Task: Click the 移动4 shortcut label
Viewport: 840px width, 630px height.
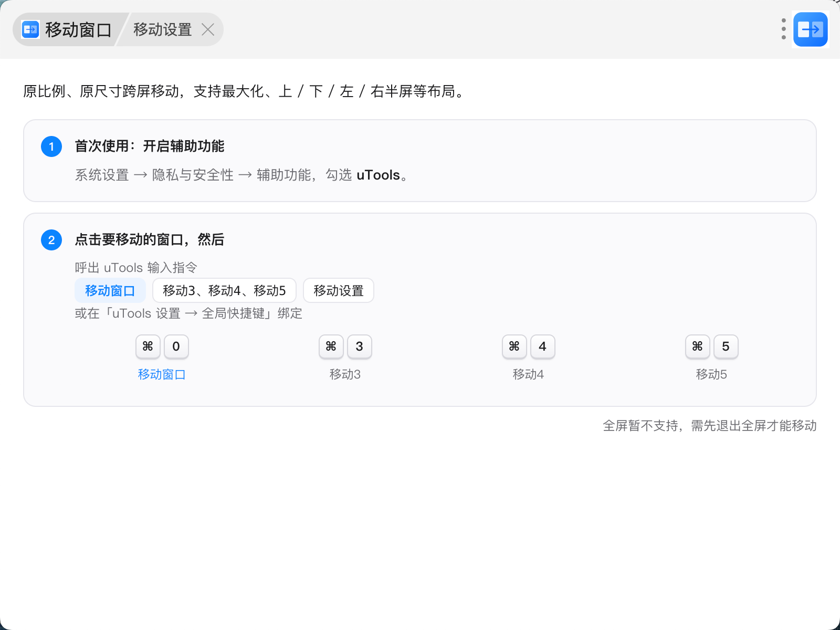Action: pos(528,374)
